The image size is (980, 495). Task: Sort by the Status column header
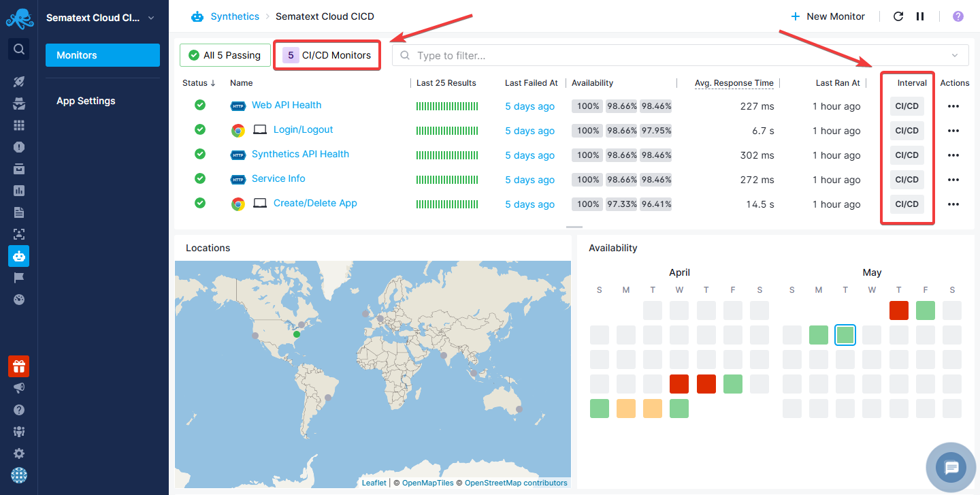pos(199,83)
